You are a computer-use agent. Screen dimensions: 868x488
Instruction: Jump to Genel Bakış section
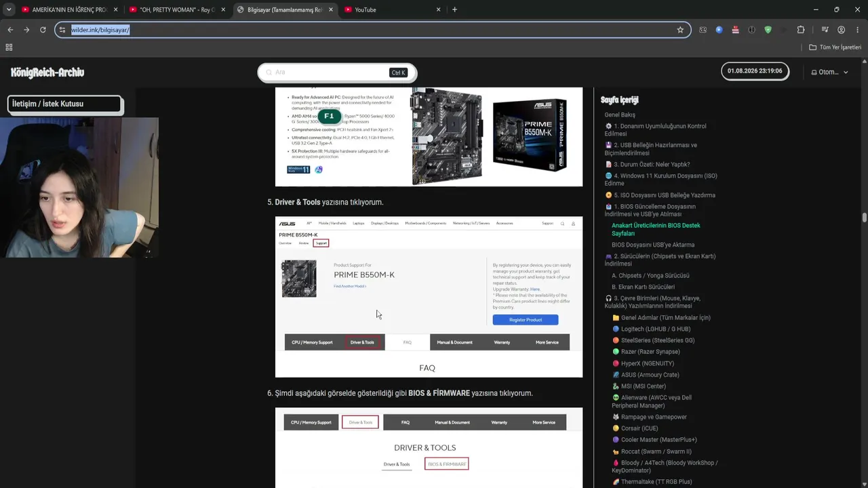click(x=620, y=115)
